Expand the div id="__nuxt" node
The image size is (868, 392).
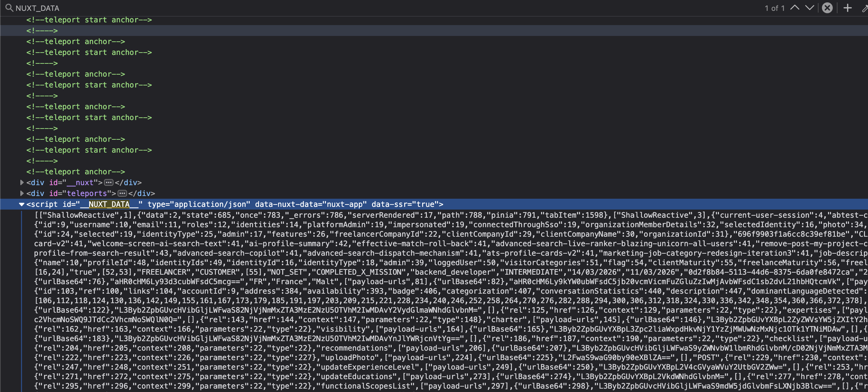(22, 182)
